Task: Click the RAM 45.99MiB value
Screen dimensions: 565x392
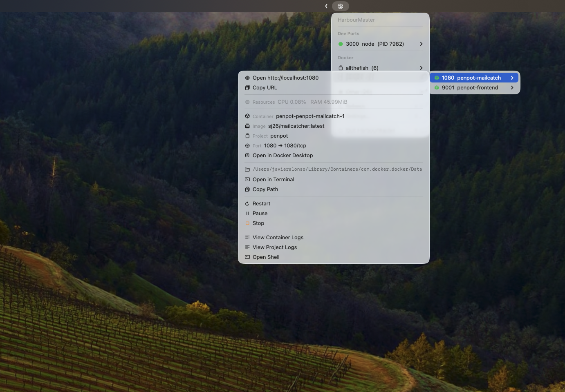Action: (x=329, y=102)
